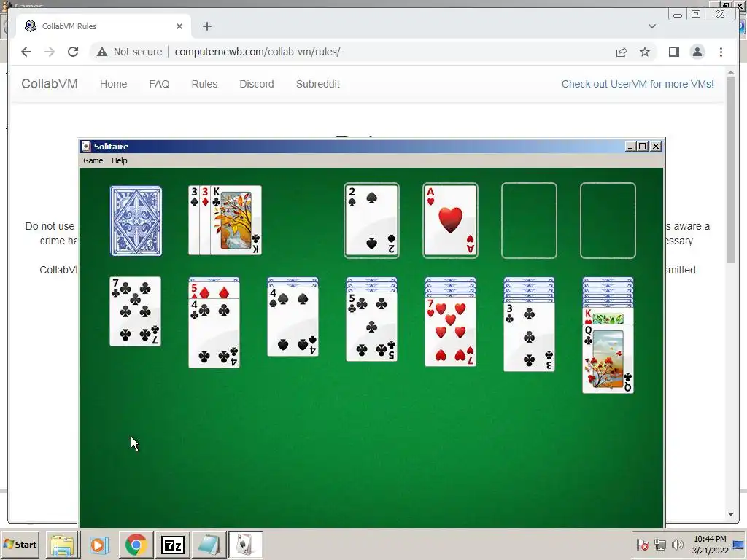
Task: Open Windows Explorer from the taskbar
Action: (63, 545)
